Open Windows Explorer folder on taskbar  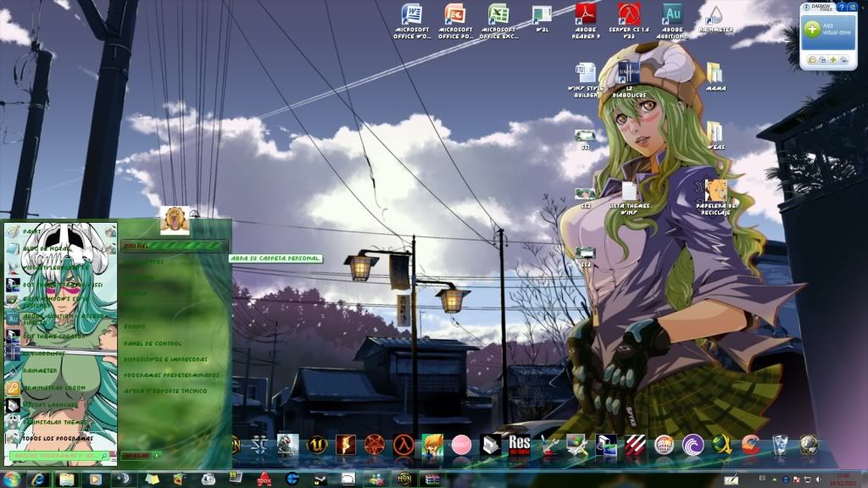67,480
